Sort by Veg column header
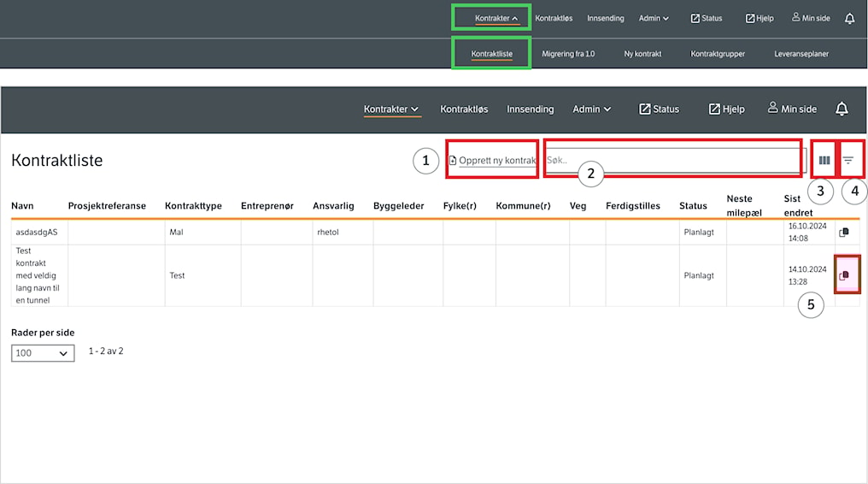Image resolution: width=868 pixels, height=484 pixels. (578, 206)
